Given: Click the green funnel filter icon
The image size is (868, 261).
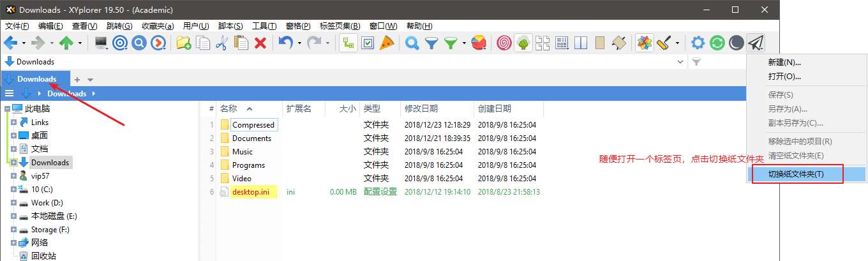Looking at the screenshot, I should (451, 43).
